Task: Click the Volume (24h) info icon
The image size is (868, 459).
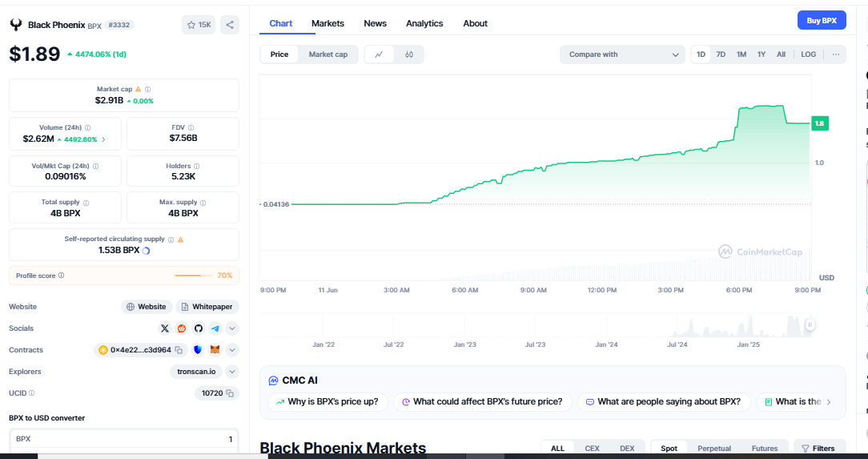Action: (x=88, y=128)
